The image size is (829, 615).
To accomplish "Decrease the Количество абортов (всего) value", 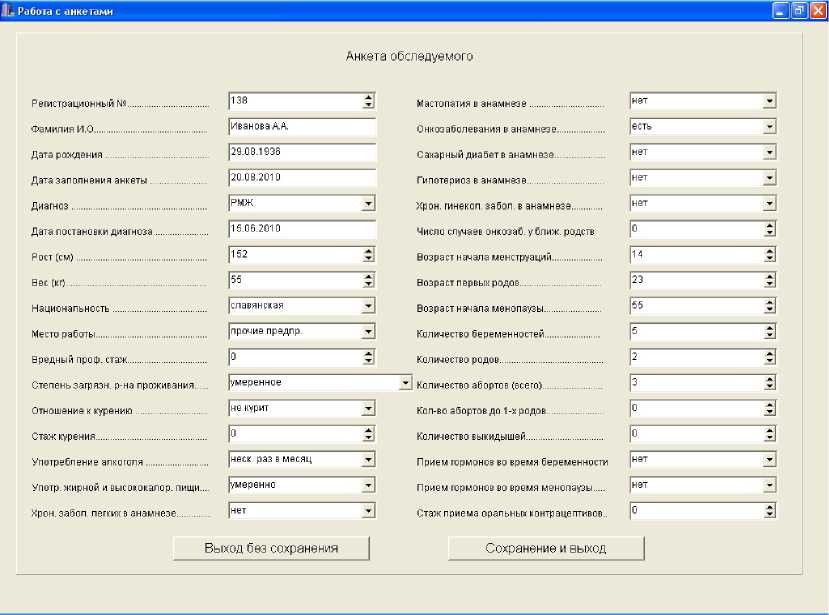I will point(769,387).
